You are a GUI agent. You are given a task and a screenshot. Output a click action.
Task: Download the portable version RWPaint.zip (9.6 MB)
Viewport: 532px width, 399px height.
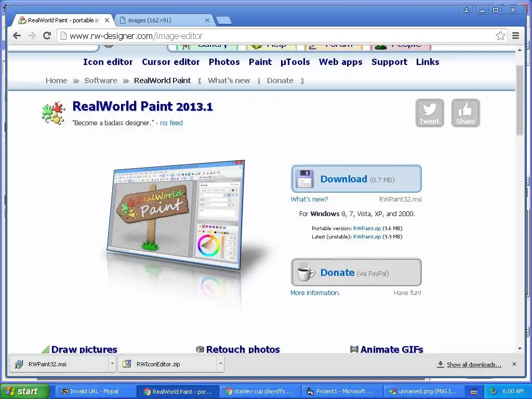367,229
